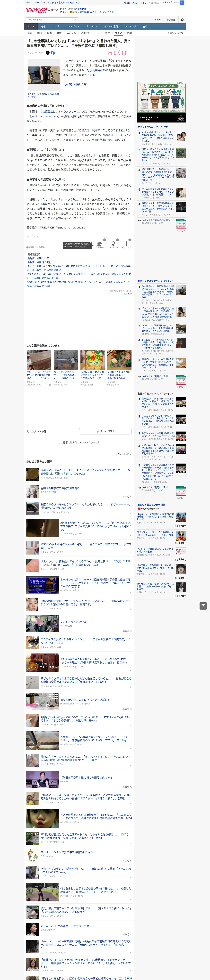The image size is (210, 980).
Task: Click the scroll-to-top arrow button
Action: point(203,606)
